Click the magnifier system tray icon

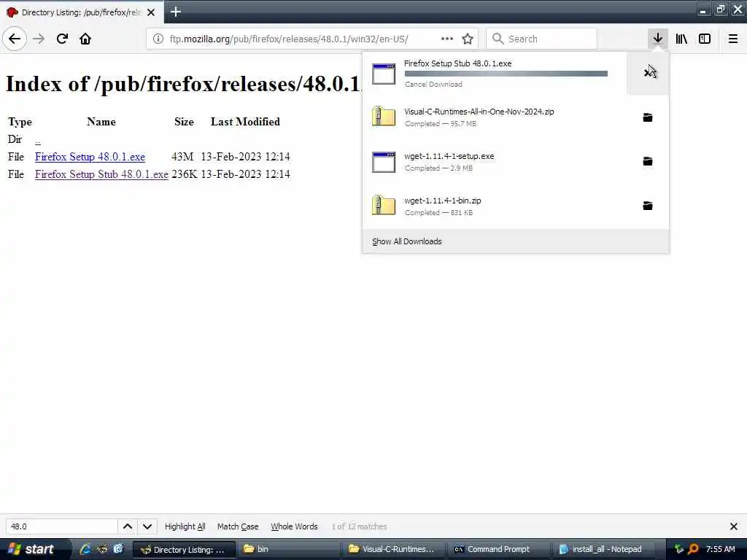(x=693, y=549)
